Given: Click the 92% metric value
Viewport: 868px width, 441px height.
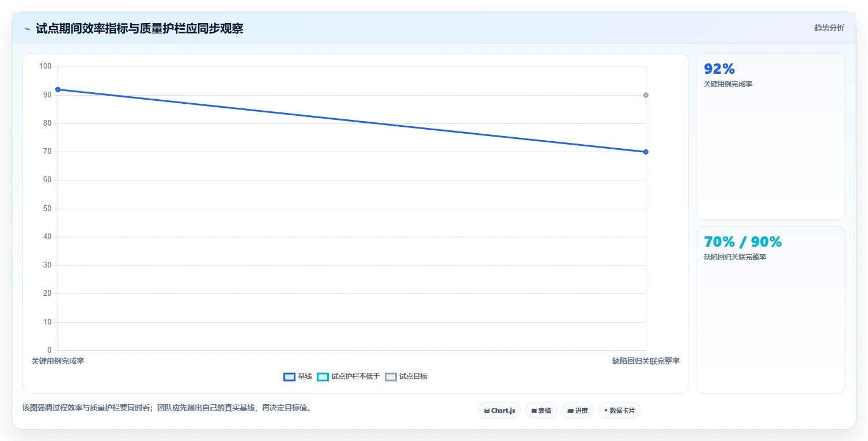Looking at the screenshot, I should coord(719,69).
